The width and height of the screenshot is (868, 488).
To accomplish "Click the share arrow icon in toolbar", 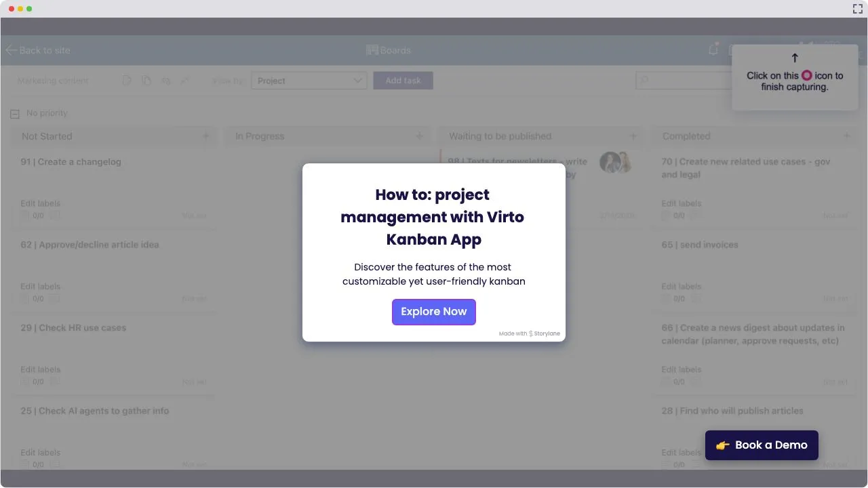I will [x=184, y=81].
